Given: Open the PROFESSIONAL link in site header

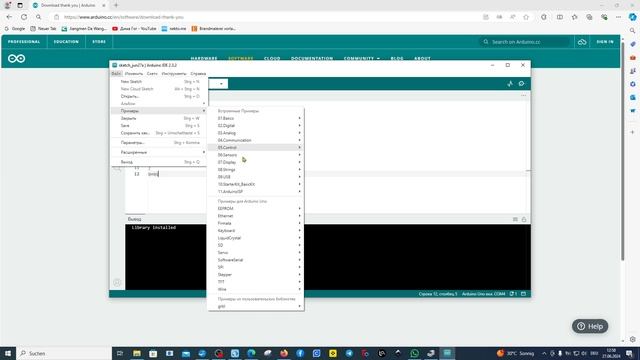Looking at the screenshot, I should coord(24,42).
